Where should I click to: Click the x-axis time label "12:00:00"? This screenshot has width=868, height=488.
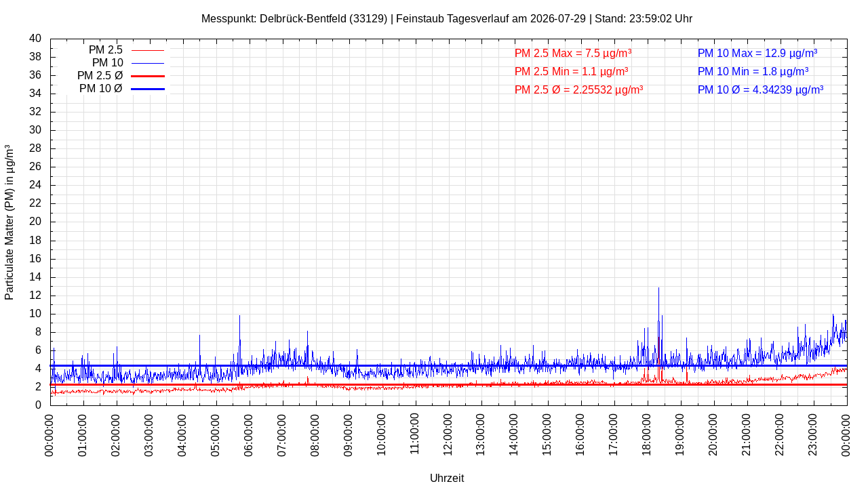[449, 434]
